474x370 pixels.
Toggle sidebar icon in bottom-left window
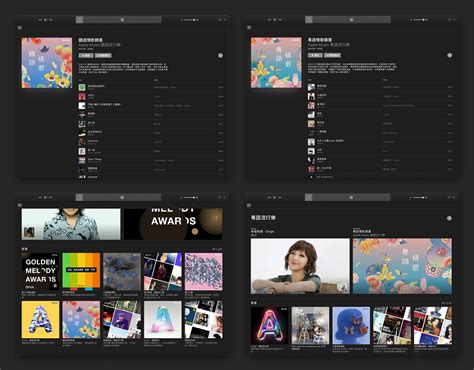[x=20, y=205]
